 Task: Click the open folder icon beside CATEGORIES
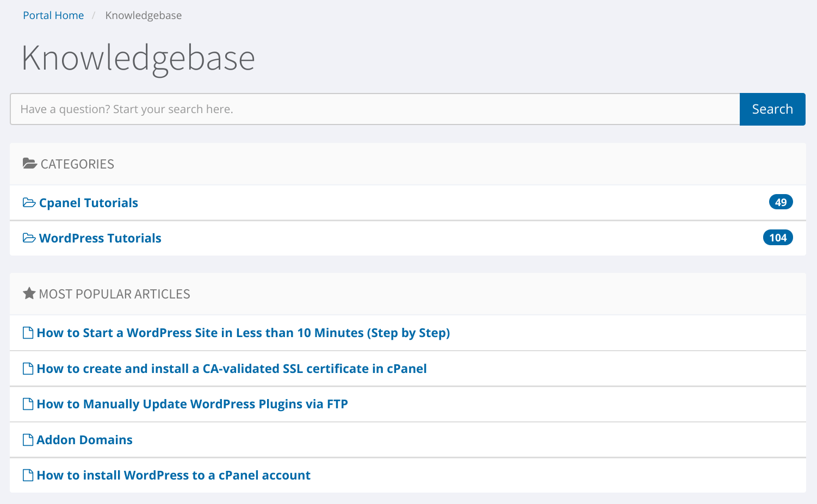[29, 164]
